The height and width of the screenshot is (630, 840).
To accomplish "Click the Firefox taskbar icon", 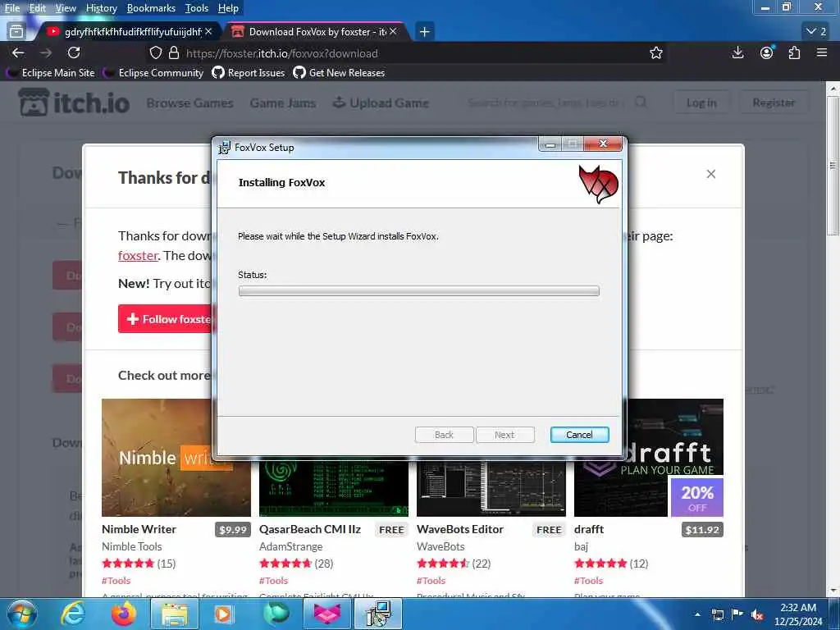I will coord(124,614).
